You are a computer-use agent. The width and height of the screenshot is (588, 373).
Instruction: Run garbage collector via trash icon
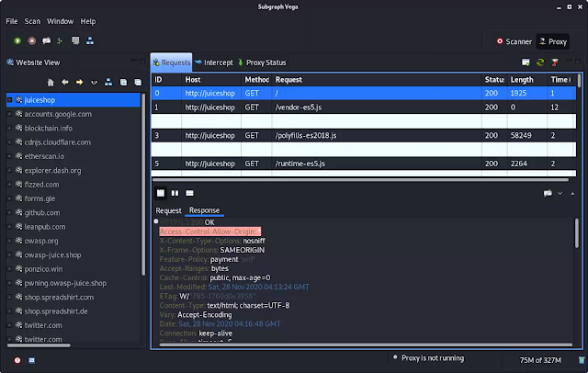582,360
